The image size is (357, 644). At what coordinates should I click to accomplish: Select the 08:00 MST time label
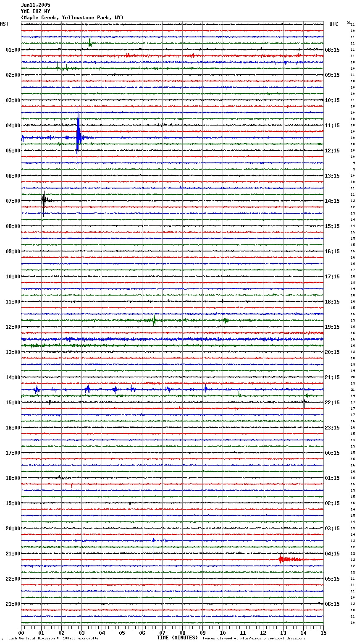tap(13, 226)
